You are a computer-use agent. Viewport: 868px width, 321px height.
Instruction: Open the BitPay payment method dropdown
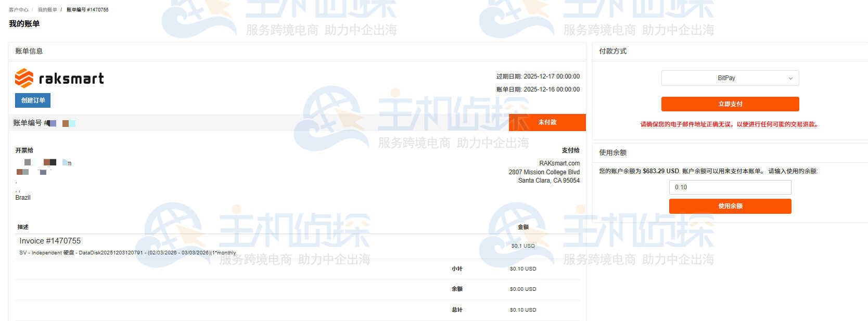(x=730, y=78)
